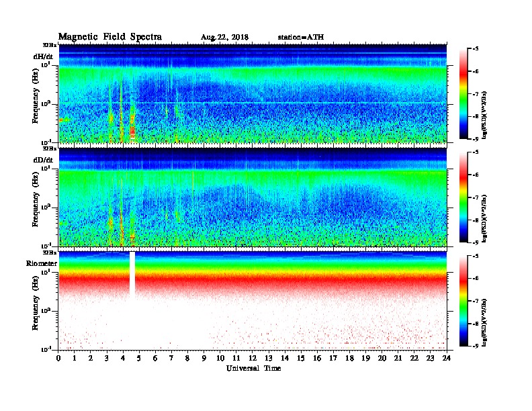The height and width of the screenshot is (411, 532).
Task: Click the 10^0 frequency tick of dD/dt panel
Action: [46, 207]
